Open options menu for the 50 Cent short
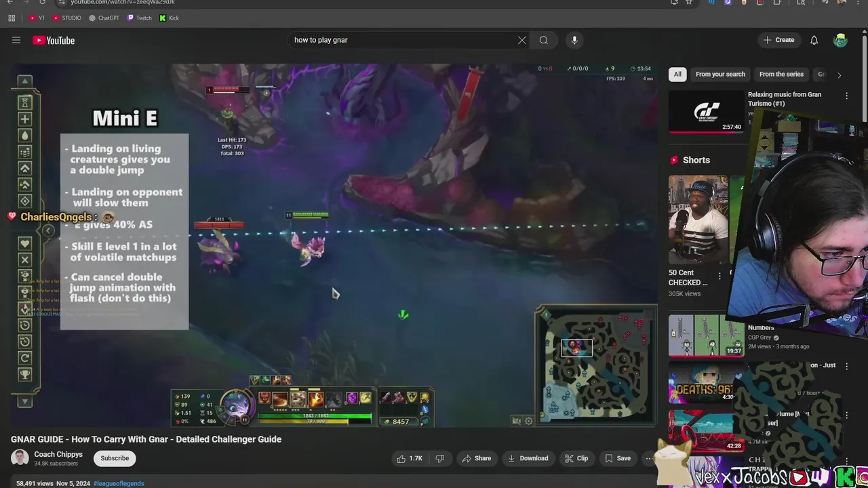This screenshot has height=488, width=868. pos(719,277)
